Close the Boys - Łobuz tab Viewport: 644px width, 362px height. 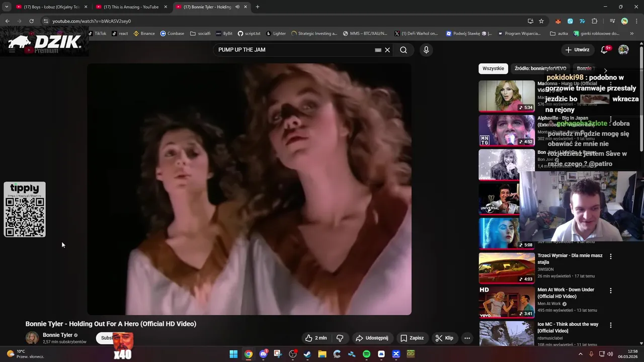coord(86,7)
